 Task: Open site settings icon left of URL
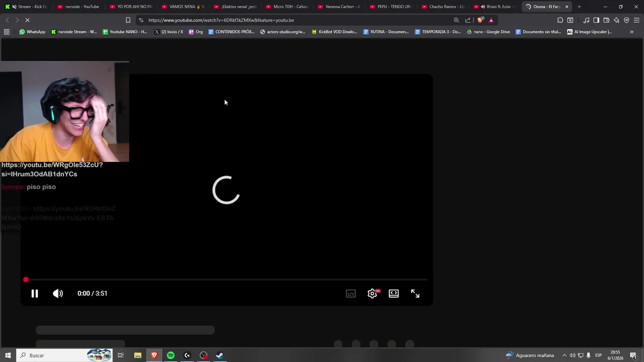click(x=141, y=20)
